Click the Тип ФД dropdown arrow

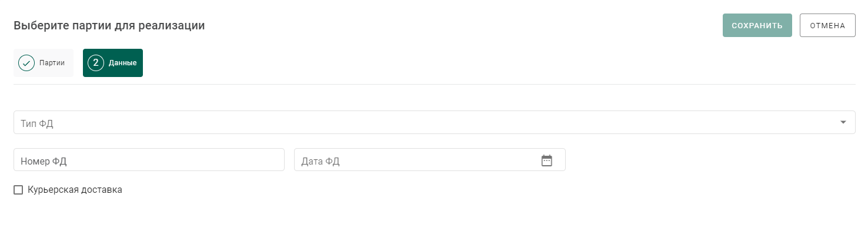843,122
